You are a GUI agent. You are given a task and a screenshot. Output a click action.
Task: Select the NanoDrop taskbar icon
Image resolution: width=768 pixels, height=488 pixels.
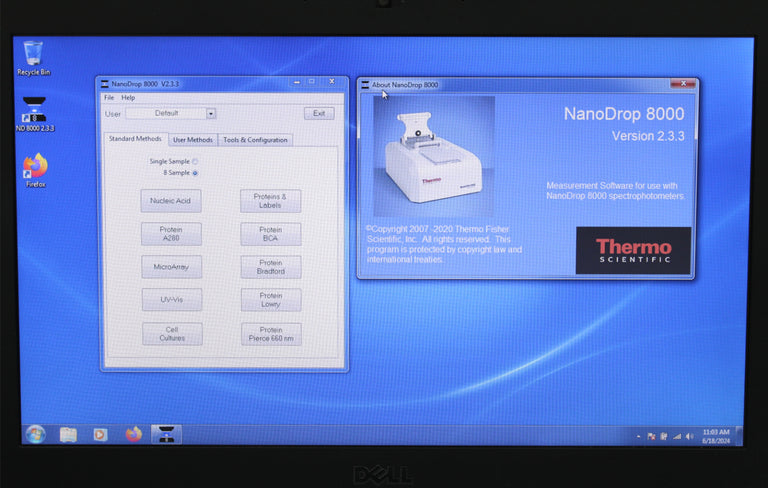[x=165, y=434]
